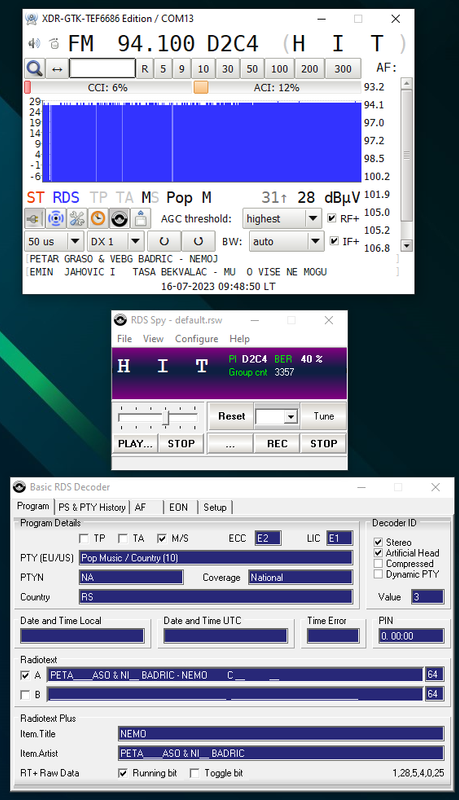Screen dimensions: 459x800
Task: Click the red CCI indicator
Action: tap(28, 87)
